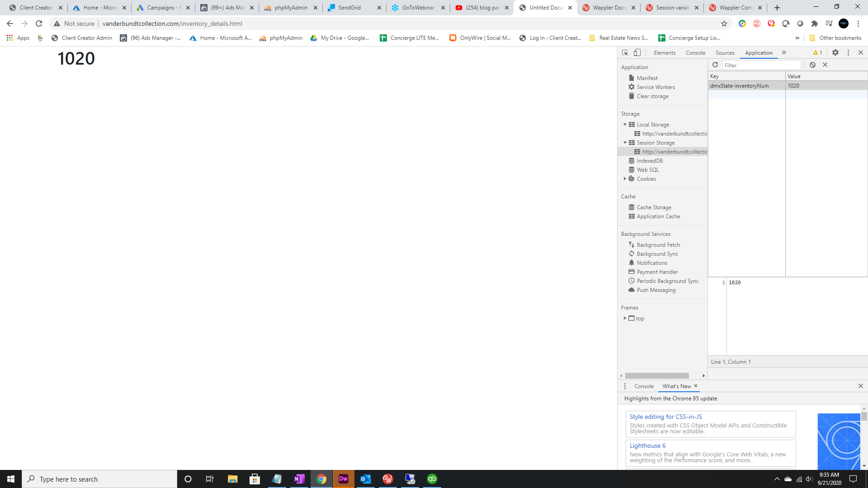Open Clear storage section

pyautogui.click(x=652, y=96)
